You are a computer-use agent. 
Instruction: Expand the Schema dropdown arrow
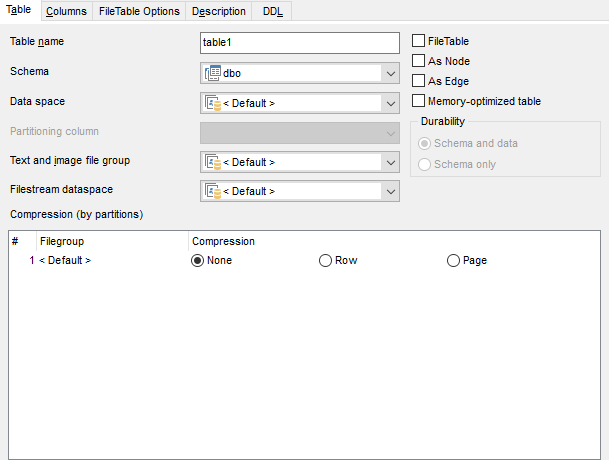click(389, 73)
